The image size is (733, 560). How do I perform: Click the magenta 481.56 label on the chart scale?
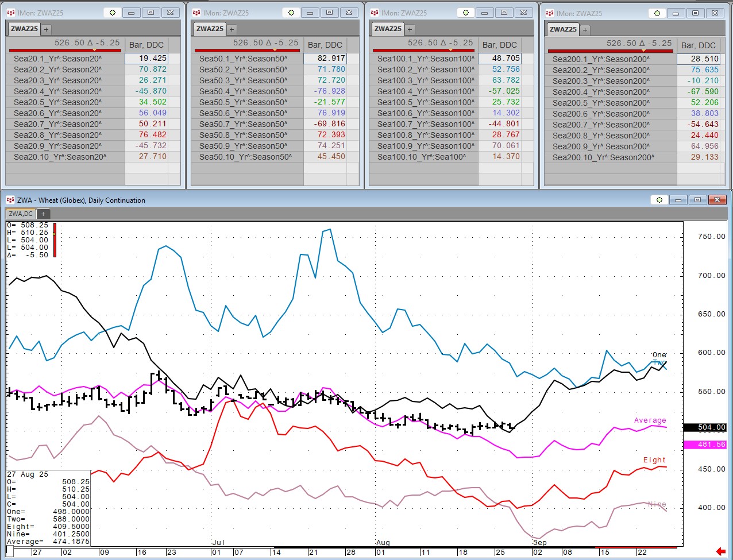705,445
